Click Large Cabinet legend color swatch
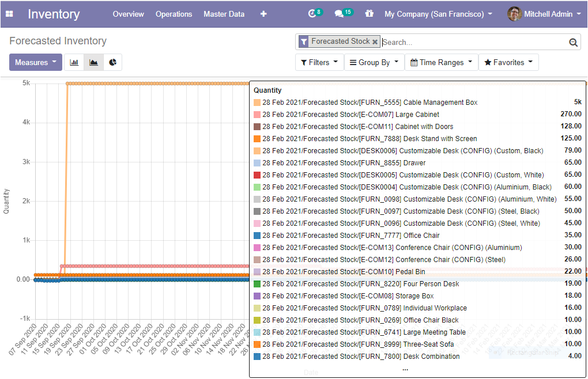 (257, 115)
